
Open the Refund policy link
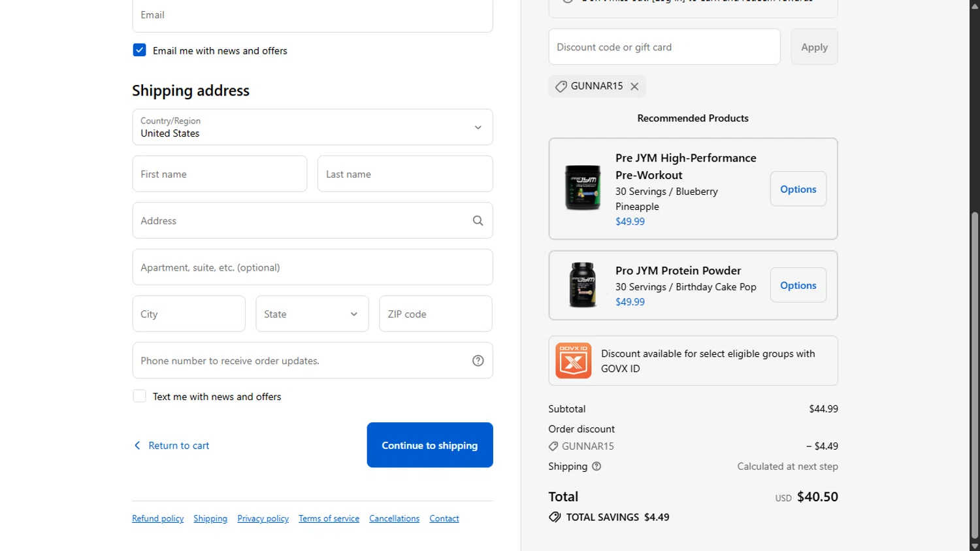tap(158, 518)
